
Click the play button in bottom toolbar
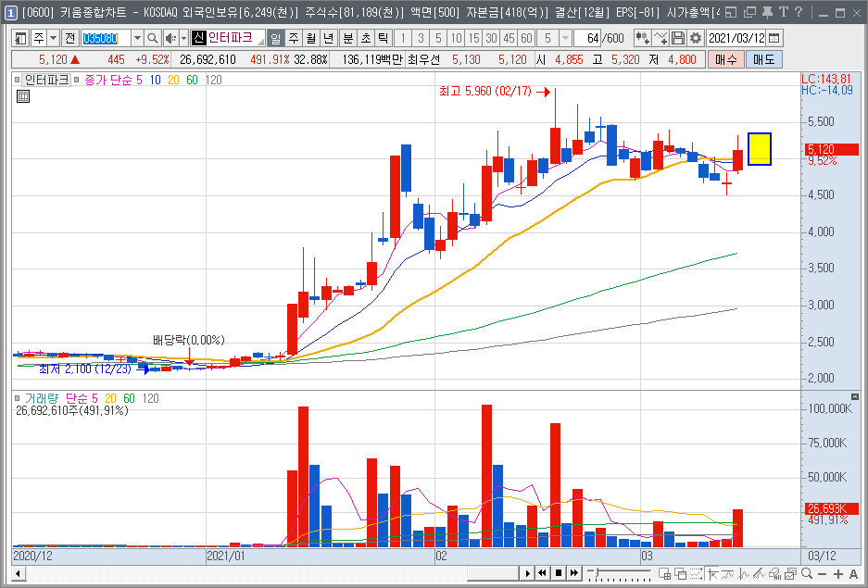click(527, 573)
